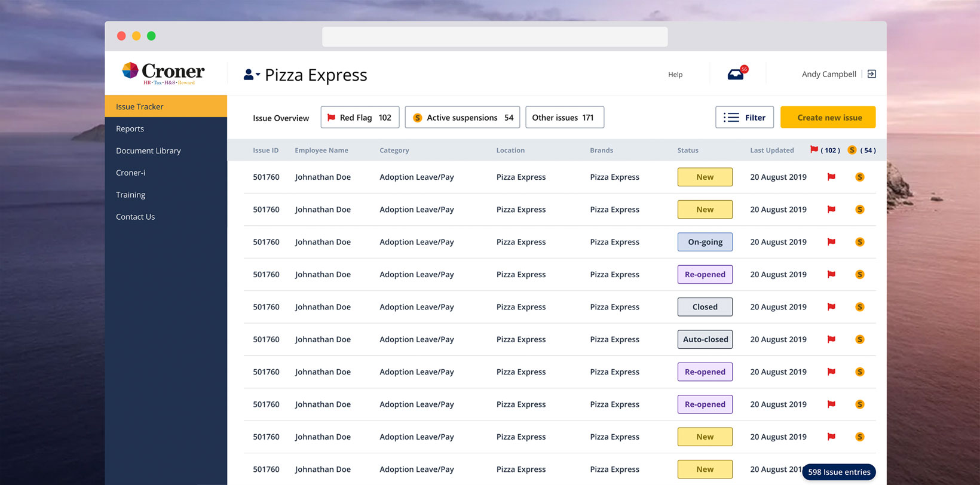Click the flag count (102) in the header
Viewport: 980px width, 485px height.
coord(831,151)
